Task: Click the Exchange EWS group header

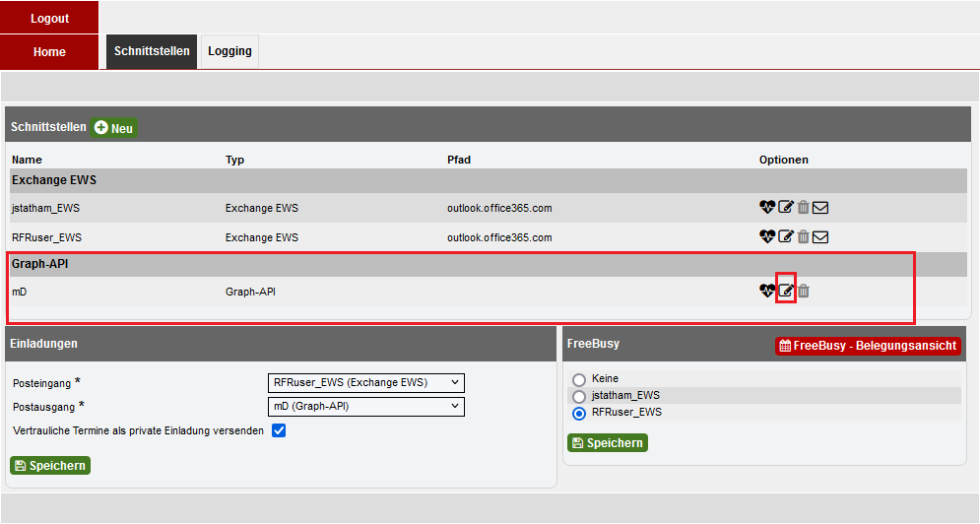Action: (489, 180)
